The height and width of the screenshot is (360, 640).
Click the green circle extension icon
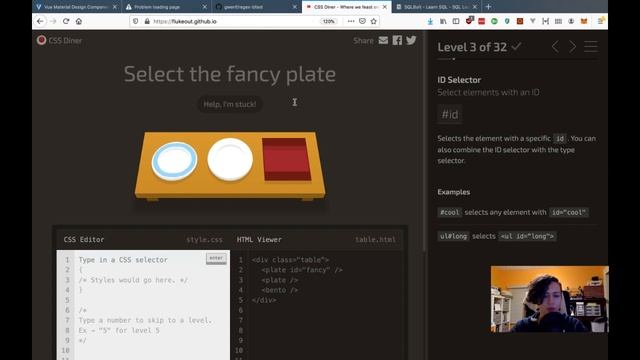tap(494, 21)
